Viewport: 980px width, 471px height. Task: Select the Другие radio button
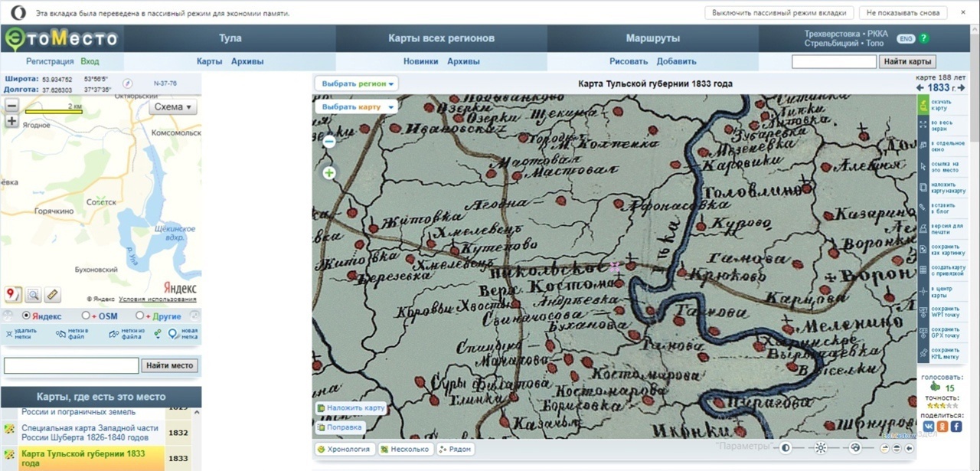click(139, 316)
